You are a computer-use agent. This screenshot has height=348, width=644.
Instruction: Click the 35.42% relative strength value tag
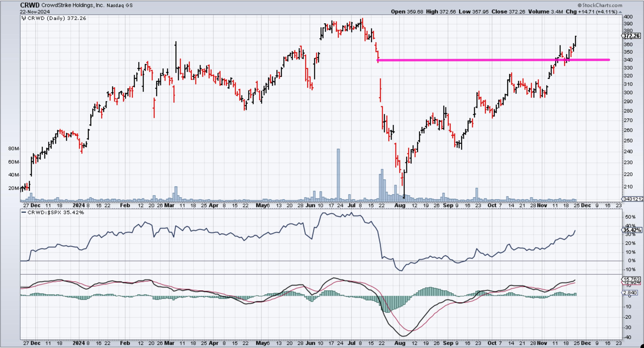pyautogui.click(x=632, y=230)
